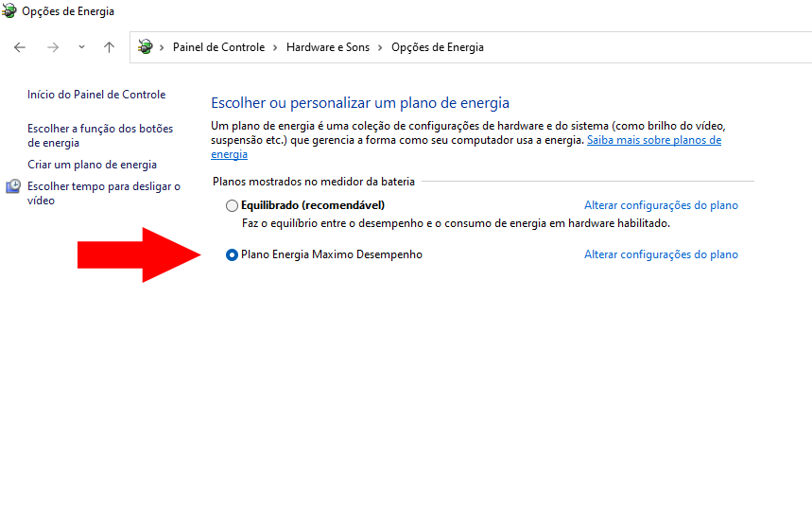812x525 pixels.
Task: Go up one level with the up arrow
Action: tap(110, 47)
